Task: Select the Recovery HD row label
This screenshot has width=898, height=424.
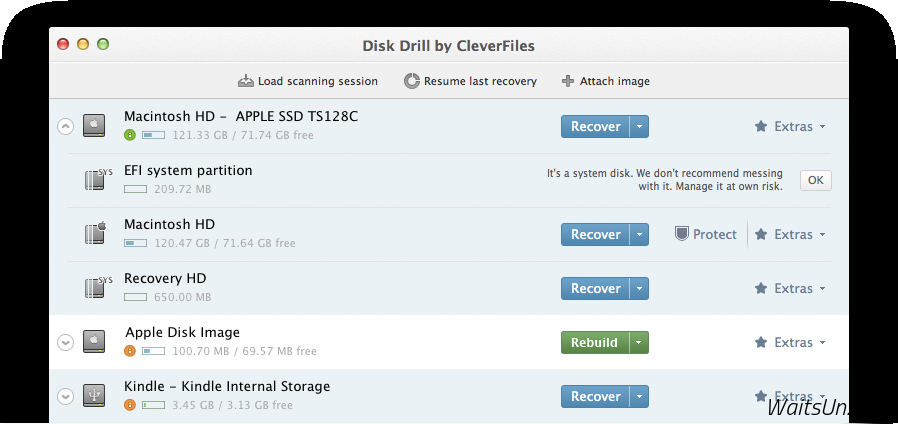Action: (x=165, y=278)
